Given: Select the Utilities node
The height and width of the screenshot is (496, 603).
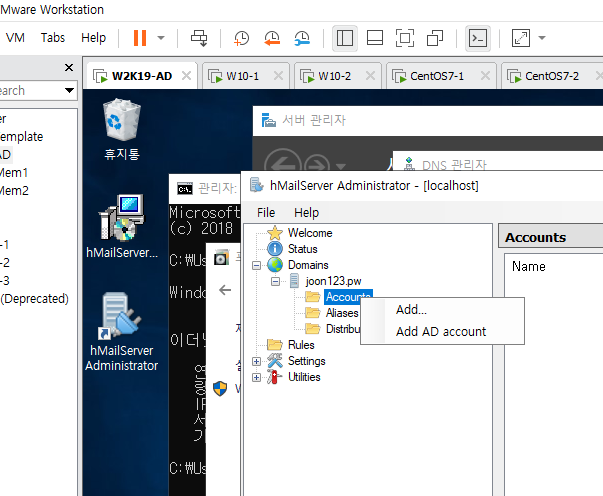Looking at the screenshot, I should click(x=304, y=377).
